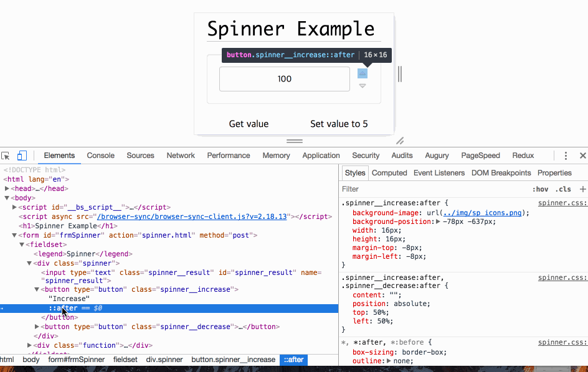Image resolution: width=588 pixels, height=372 pixels.
Task: Open the browser-sync-client.js script link
Action: pos(192,216)
